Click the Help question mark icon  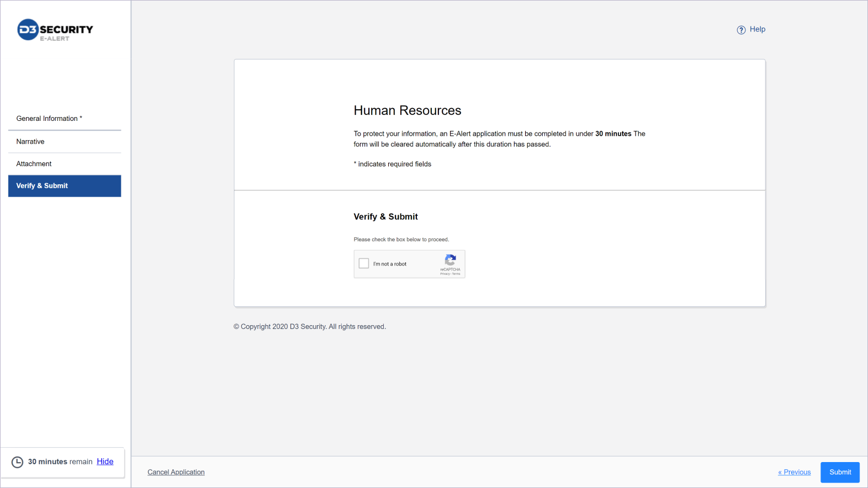[x=741, y=30]
